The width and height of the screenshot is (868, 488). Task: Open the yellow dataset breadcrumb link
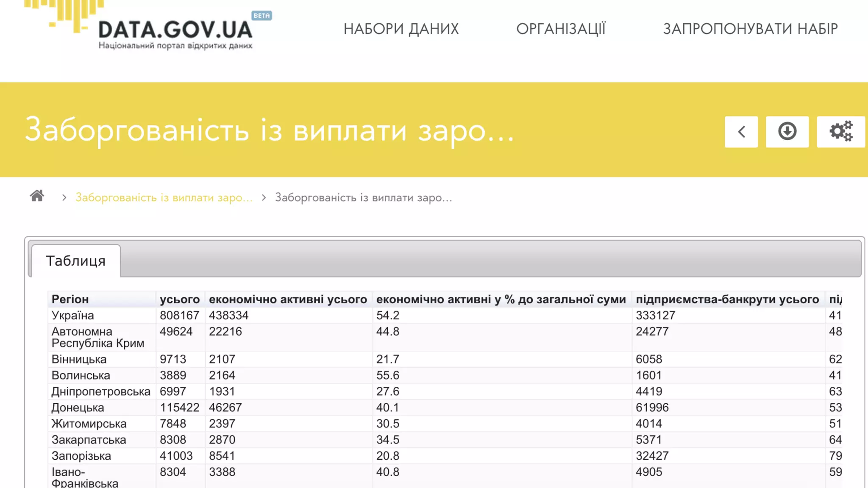click(x=164, y=197)
